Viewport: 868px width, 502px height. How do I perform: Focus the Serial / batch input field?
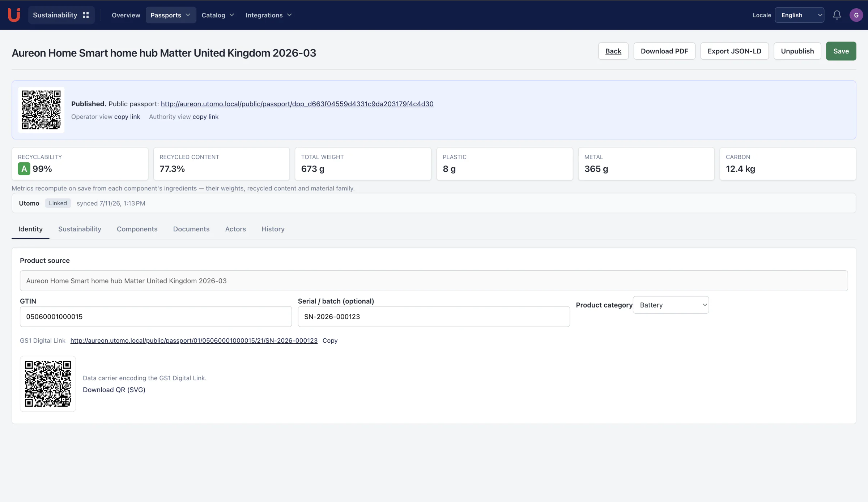(434, 317)
